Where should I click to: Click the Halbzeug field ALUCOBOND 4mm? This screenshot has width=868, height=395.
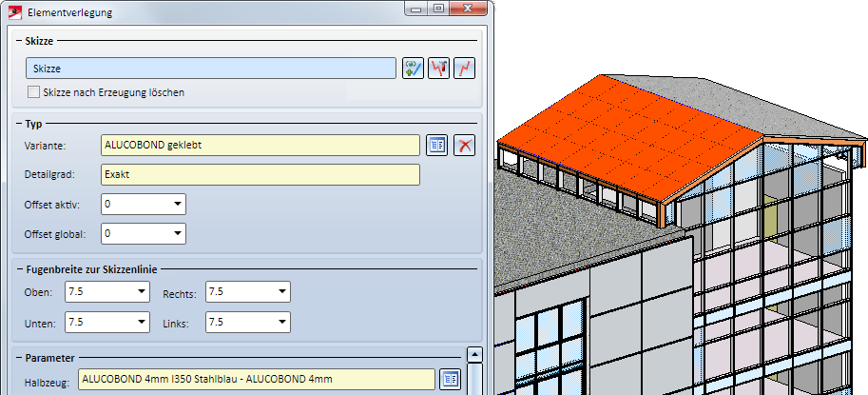(x=257, y=379)
